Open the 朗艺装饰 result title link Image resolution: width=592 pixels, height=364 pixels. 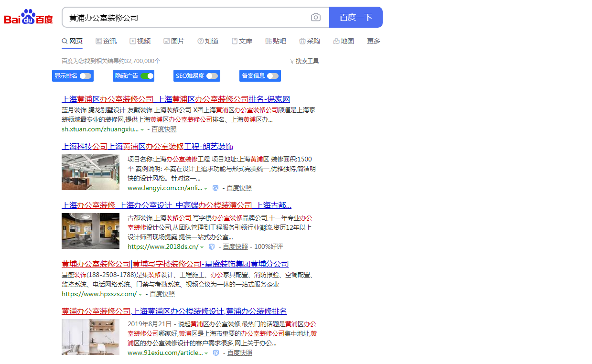[x=148, y=147]
